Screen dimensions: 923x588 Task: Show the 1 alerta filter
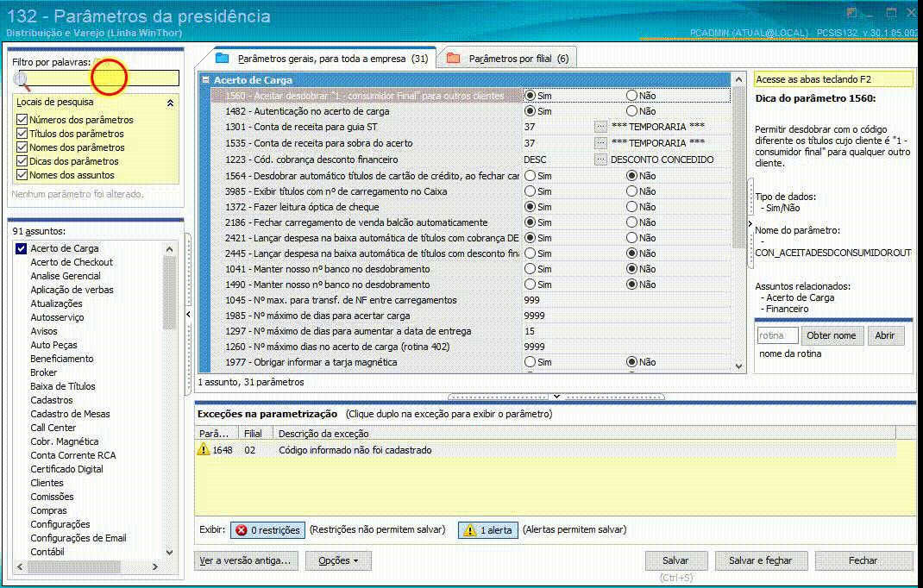pyautogui.click(x=488, y=529)
